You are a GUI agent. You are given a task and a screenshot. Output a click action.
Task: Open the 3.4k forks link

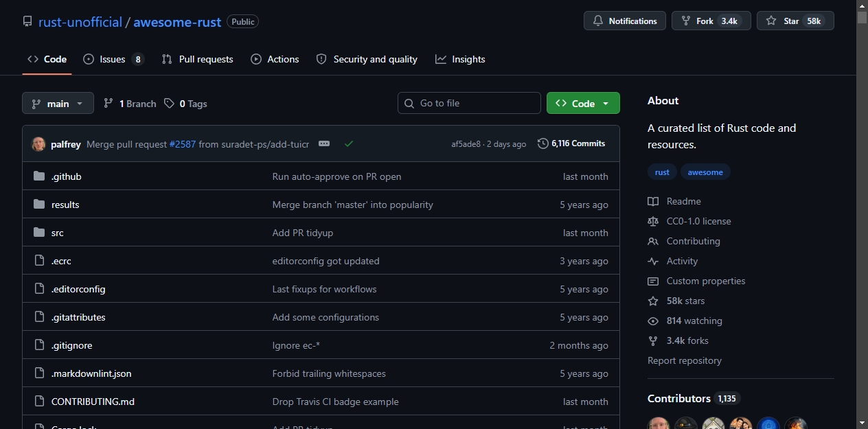pyautogui.click(x=687, y=340)
